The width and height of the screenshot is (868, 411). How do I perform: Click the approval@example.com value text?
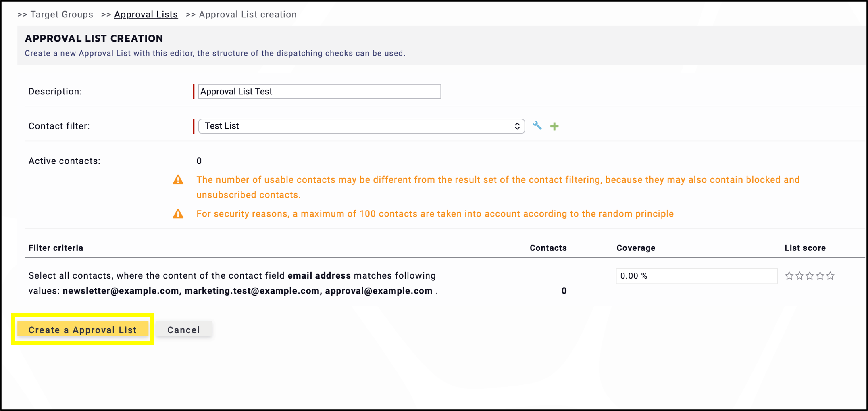click(379, 291)
